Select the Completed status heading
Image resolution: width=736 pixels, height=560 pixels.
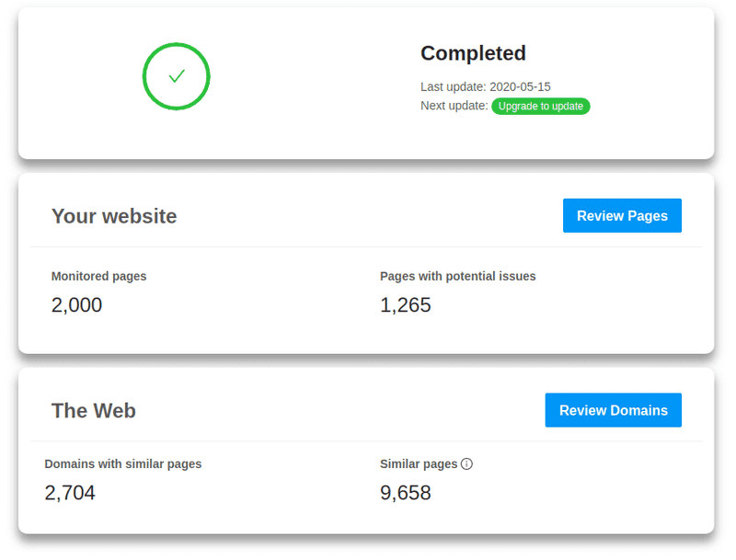point(473,53)
